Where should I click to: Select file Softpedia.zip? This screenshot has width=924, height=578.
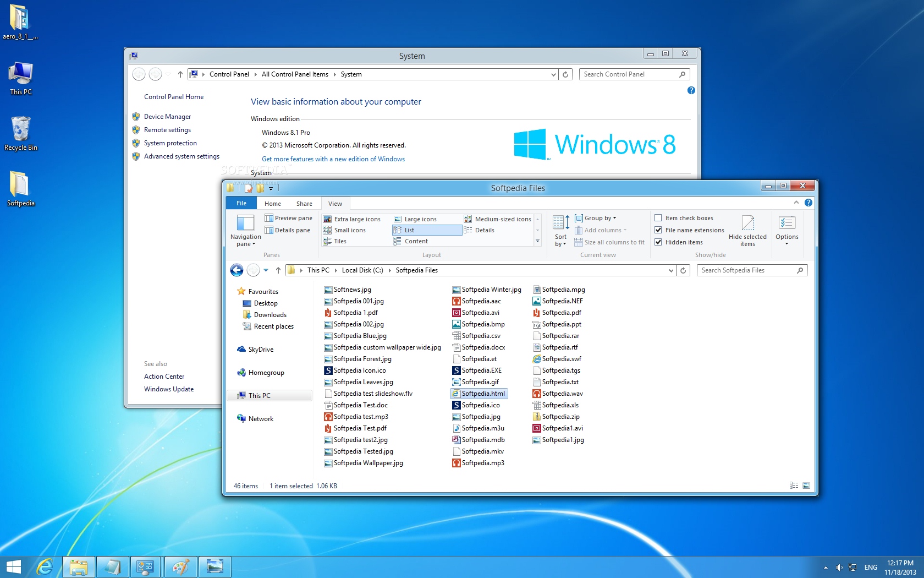pyautogui.click(x=556, y=417)
